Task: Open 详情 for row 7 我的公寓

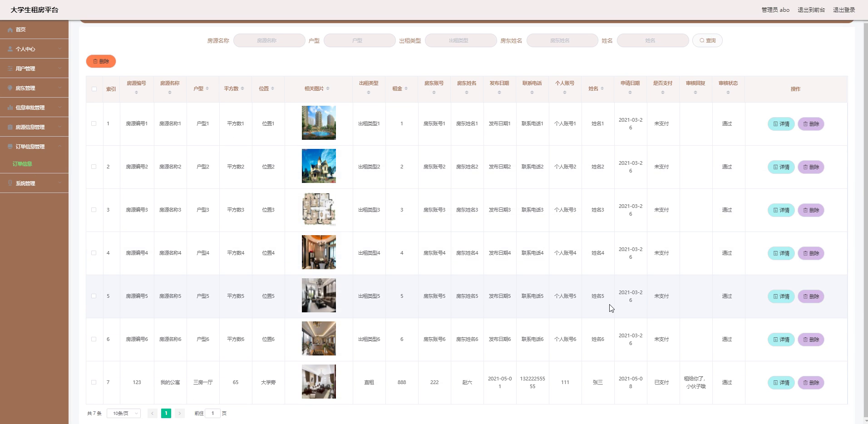Action: (781, 383)
